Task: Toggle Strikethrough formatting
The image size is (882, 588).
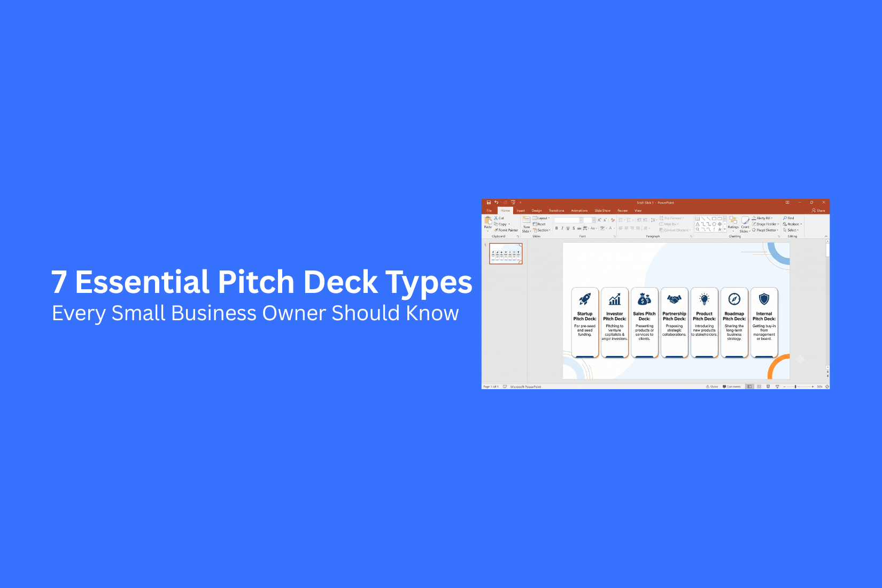Action: pyautogui.click(x=579, y=228)
